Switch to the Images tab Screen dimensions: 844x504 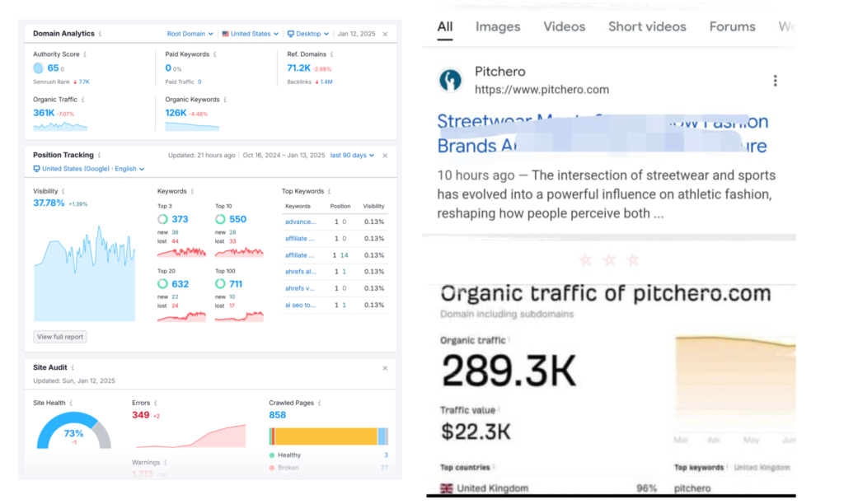coord(498,27)
